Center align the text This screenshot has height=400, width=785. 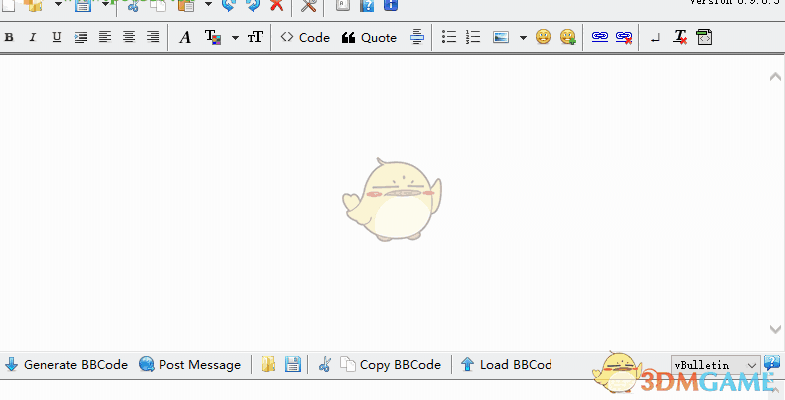(x=129, y=37)
